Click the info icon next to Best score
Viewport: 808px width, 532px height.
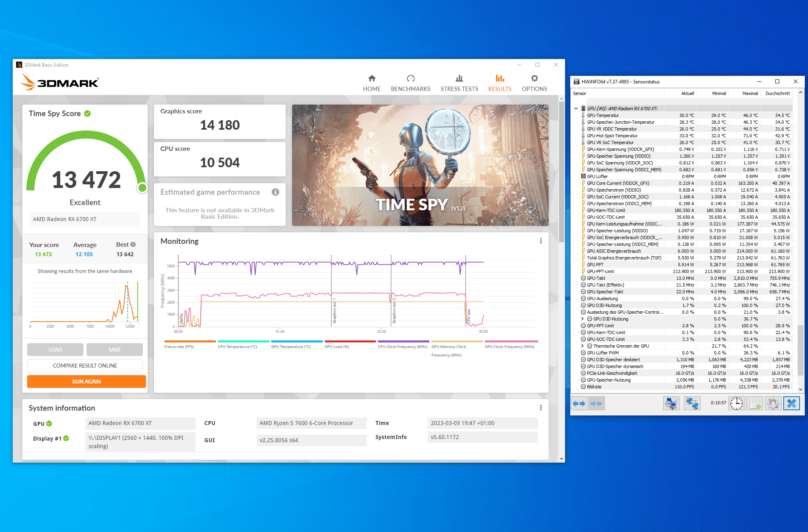coord(133,245)
